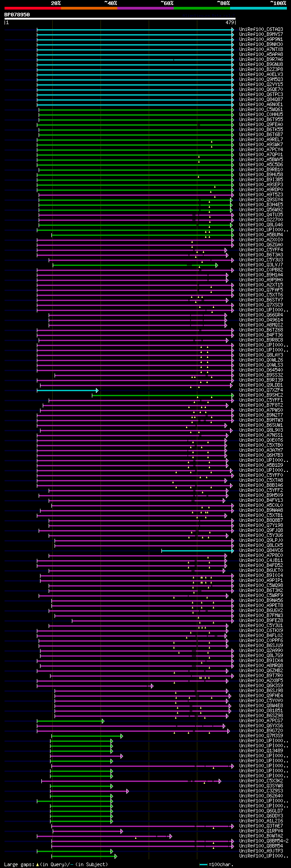Select hit UniRef100_O22700
This screenshot has width=291, height=868.
[261, 220]
